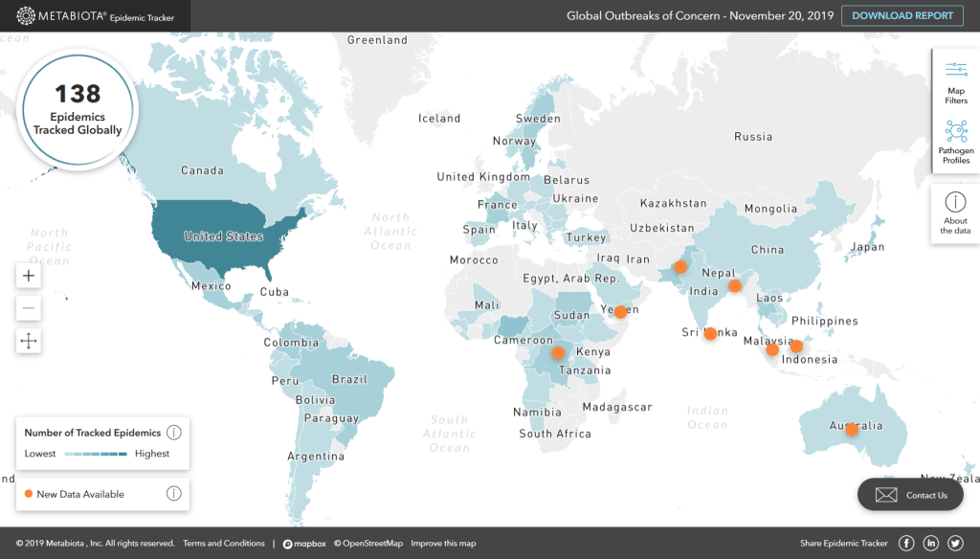Open the OpenStreetMap attribution link
The height and width of the screenshot is (559, 980).
click(368, 544)
